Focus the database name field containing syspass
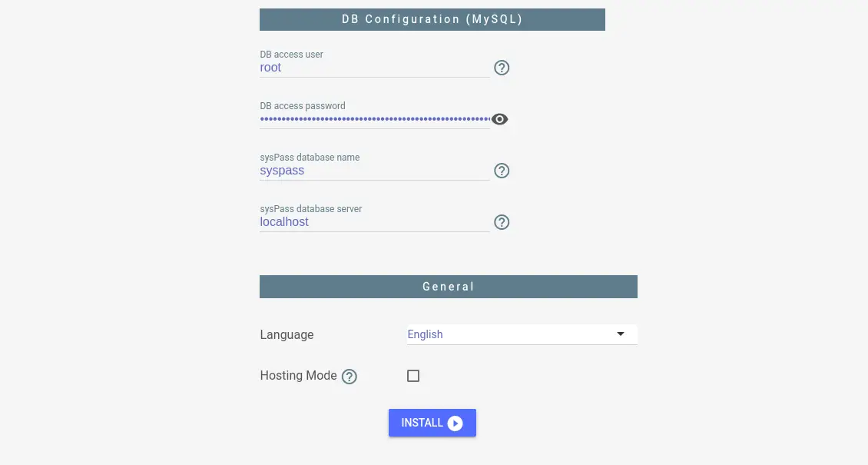 coord(375,171)
